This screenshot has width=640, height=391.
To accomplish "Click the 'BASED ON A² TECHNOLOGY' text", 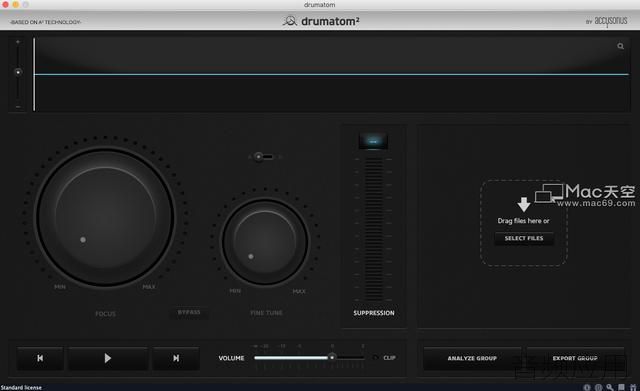I will click(46, 22).
